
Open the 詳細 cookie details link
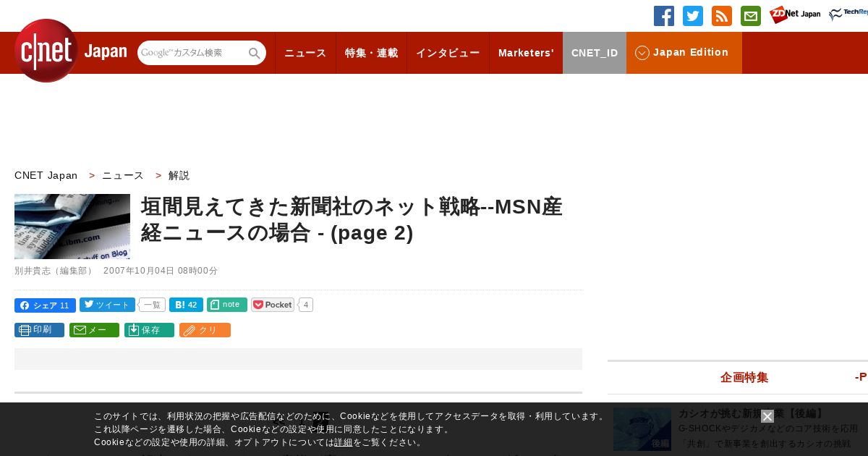[344, 442]
